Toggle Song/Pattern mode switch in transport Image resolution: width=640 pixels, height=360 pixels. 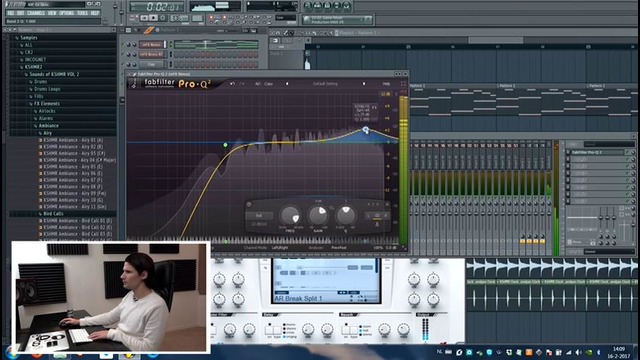coord(133,18)
